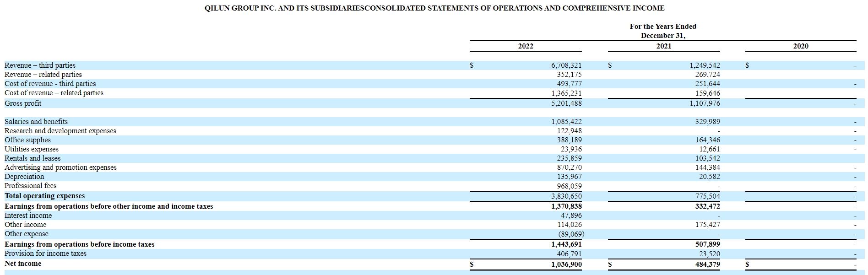Image resolution: width=868 pixels, height=275 pixels.
Task: Select the 332,472 earnings value
Action: [x=707, y=206]
